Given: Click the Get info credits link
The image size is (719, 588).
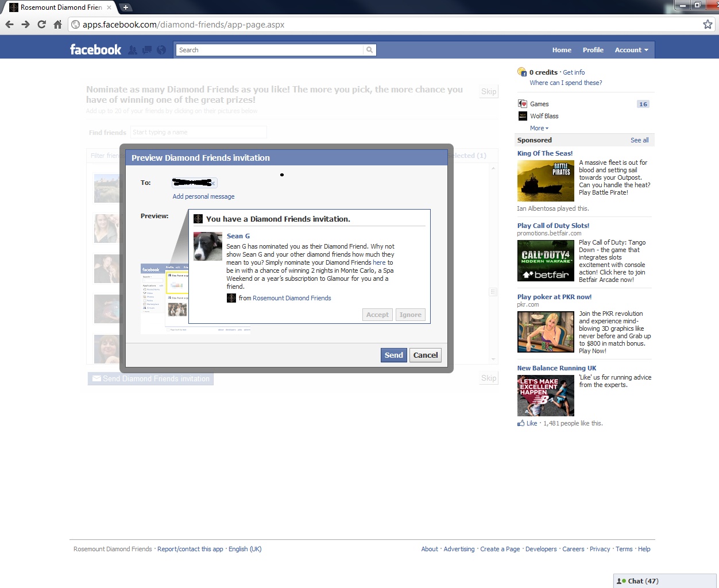Looking at the screenshot, I should [x=574, y=72].
